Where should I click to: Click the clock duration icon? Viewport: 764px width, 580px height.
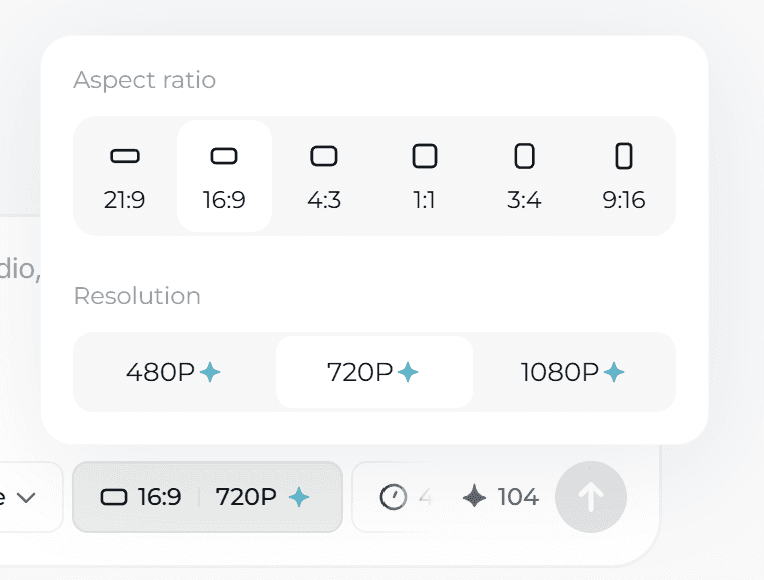pyautogui.click(x=393, y=497)
